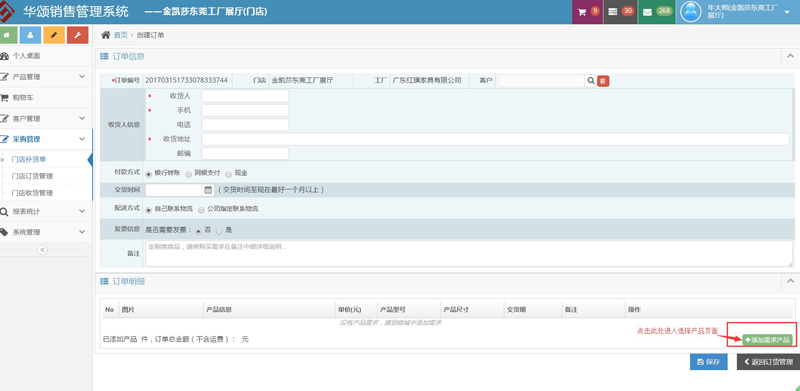Image resolution: width=800 pixels, height=391 pixels.
Task: Expand 客户管理 menu chevron
Action: coord(82,118)
